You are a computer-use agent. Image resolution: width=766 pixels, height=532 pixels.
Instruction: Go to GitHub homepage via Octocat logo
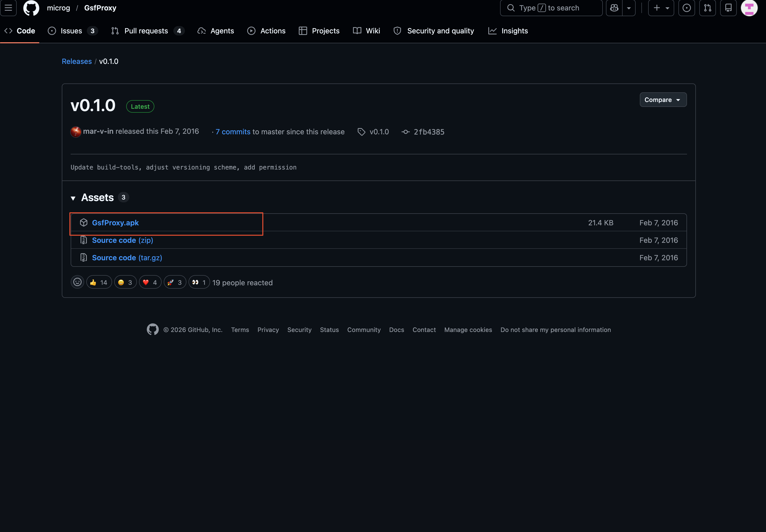[x=31, y=8]
